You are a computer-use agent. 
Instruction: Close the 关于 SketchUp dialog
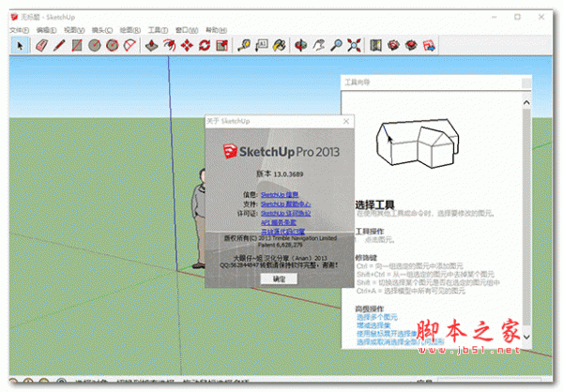coord(346,121)
